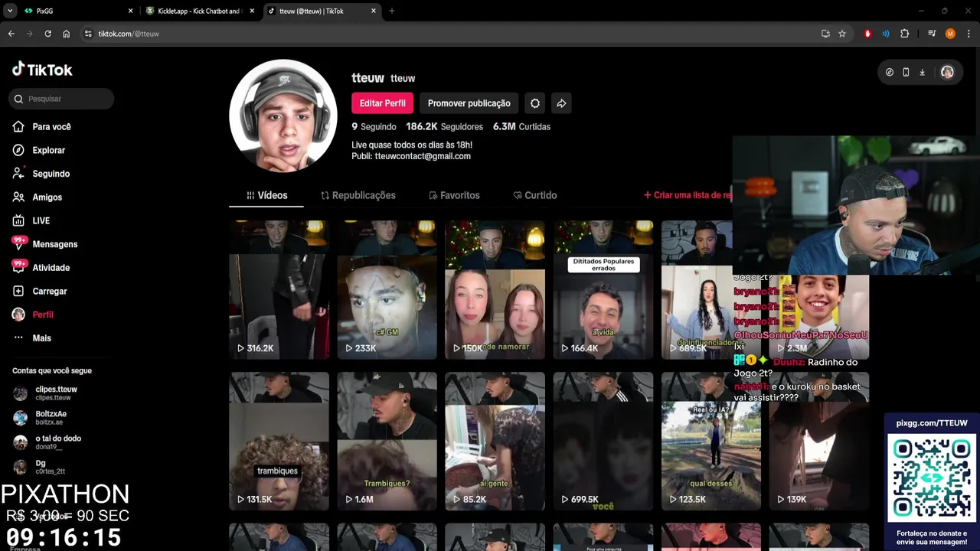The height and width of the screenshot is (551, 980).
Task: Click the email tteuwcontact@gmail.com in bio
Action: pos(423,156)
